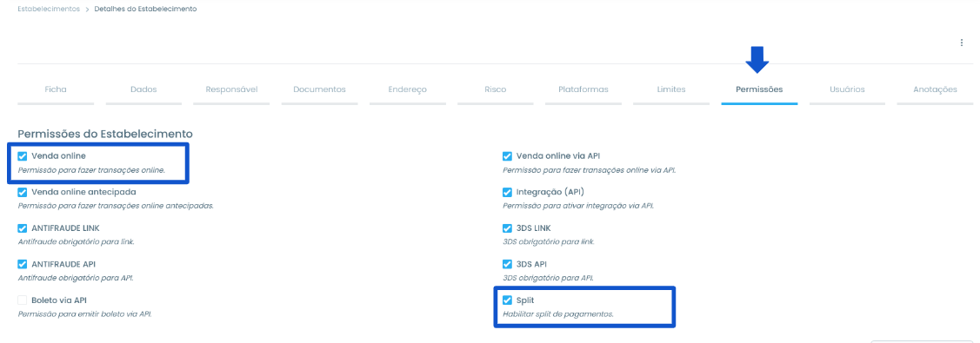Uncheck the Venda online checkbox
Image resolution: width=980 pixels, height=343 pixels.
(23, 156)
